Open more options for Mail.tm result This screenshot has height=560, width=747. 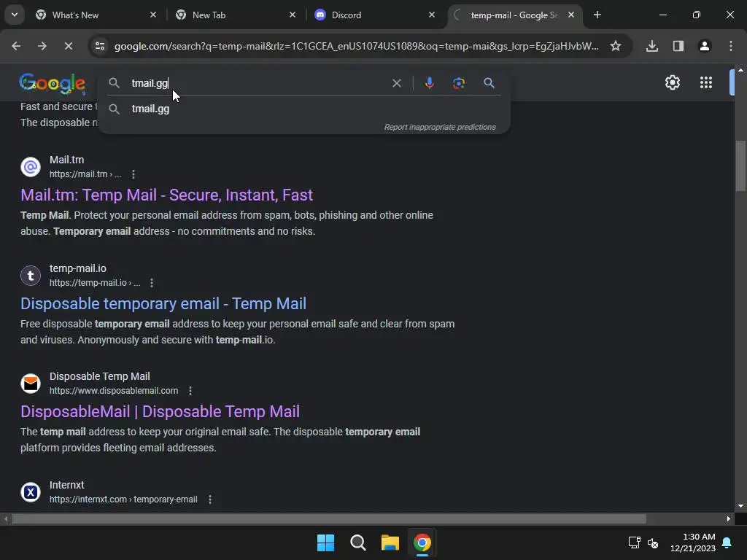[133, 174]
